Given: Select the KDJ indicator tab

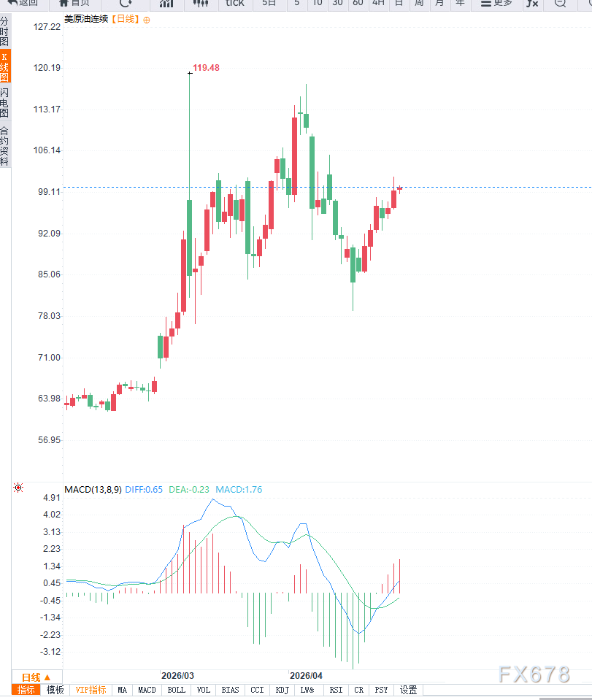Looking at the screenshot, I should pos(282,690).
